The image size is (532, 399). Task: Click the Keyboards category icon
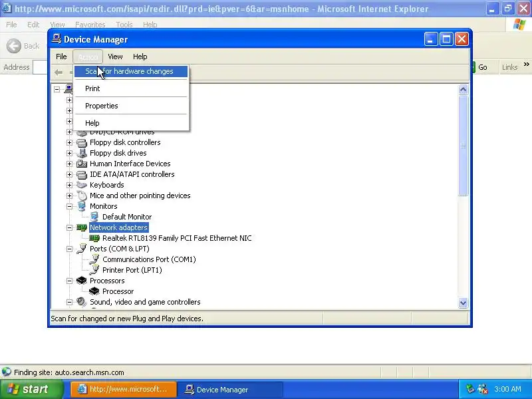pos(82,185)
